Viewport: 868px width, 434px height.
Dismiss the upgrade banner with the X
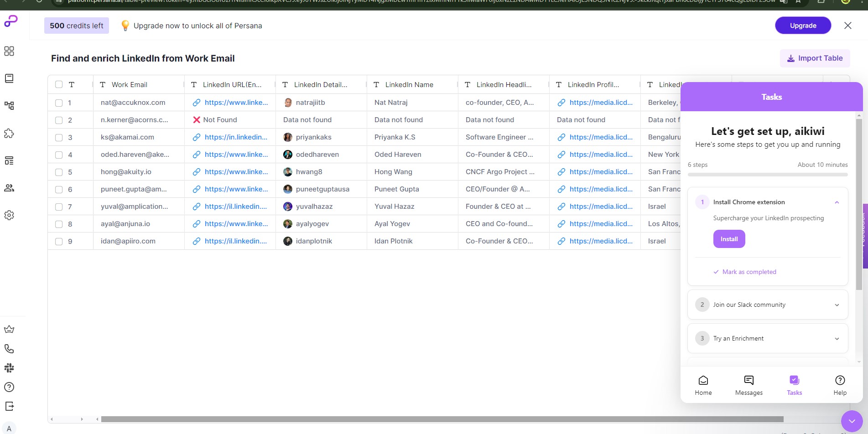tap(848, 26)
